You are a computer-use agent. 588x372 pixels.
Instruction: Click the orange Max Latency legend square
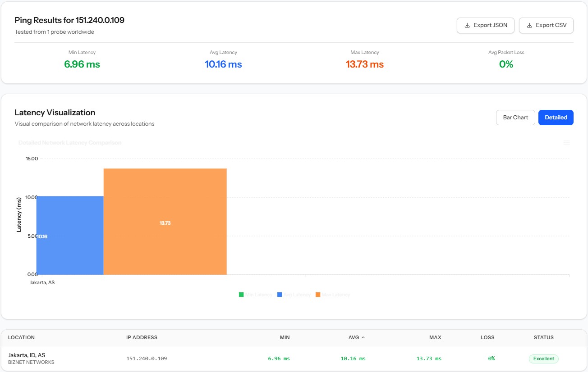[318, 295]
